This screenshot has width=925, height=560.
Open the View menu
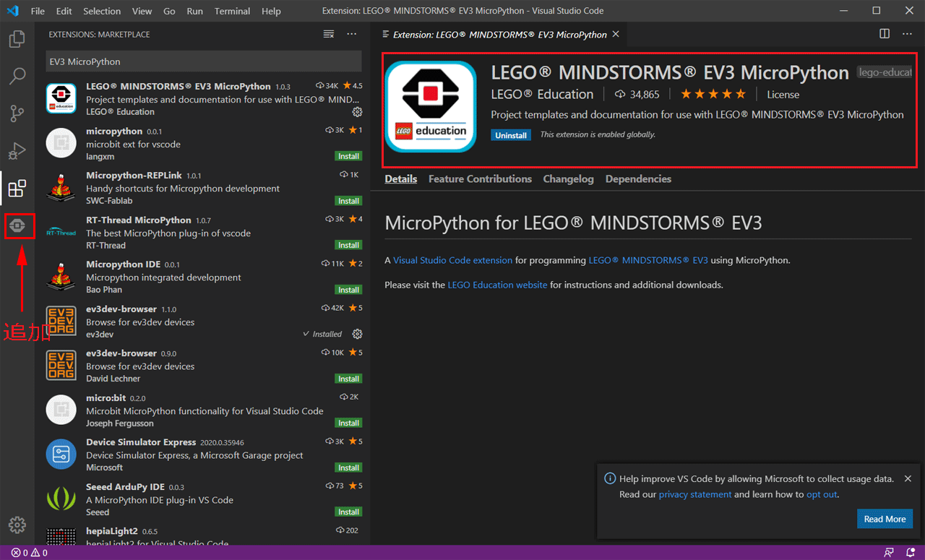[142, 11]
